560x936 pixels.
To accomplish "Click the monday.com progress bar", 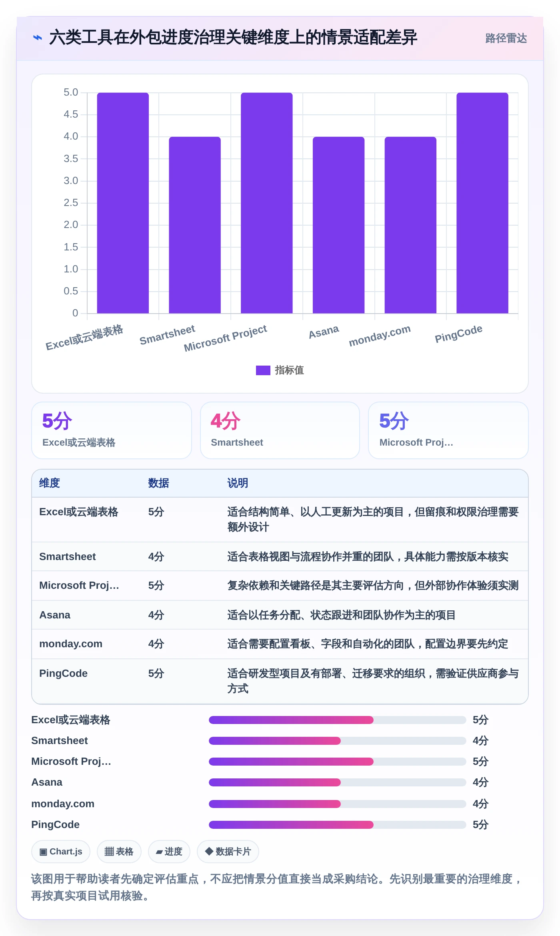I will click(337, 804).
